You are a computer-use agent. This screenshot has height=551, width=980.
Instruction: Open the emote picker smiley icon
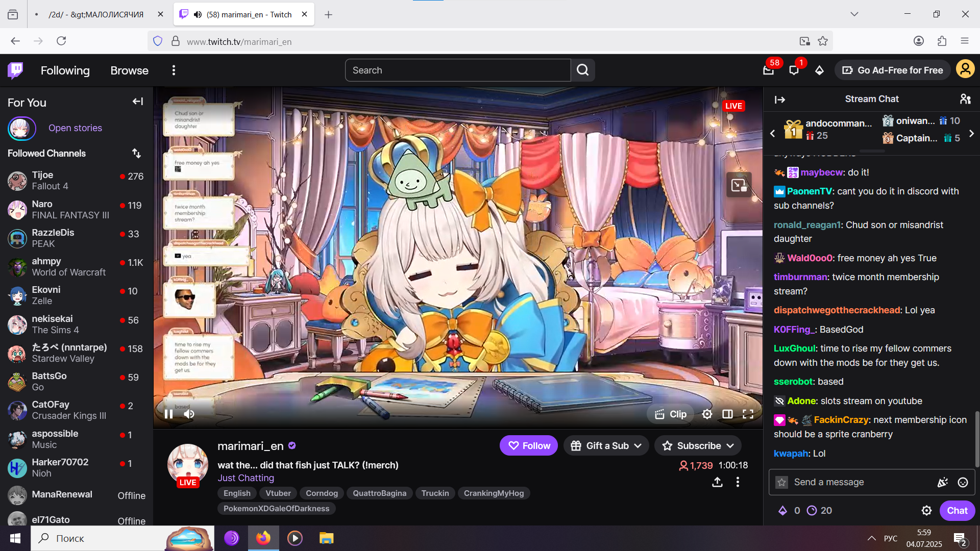coord(963,483)
